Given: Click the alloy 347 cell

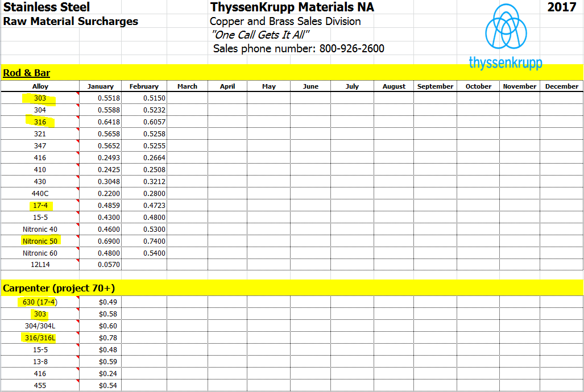Looking at the screenshot, I should pyautogui.click(x=40, y=146).
